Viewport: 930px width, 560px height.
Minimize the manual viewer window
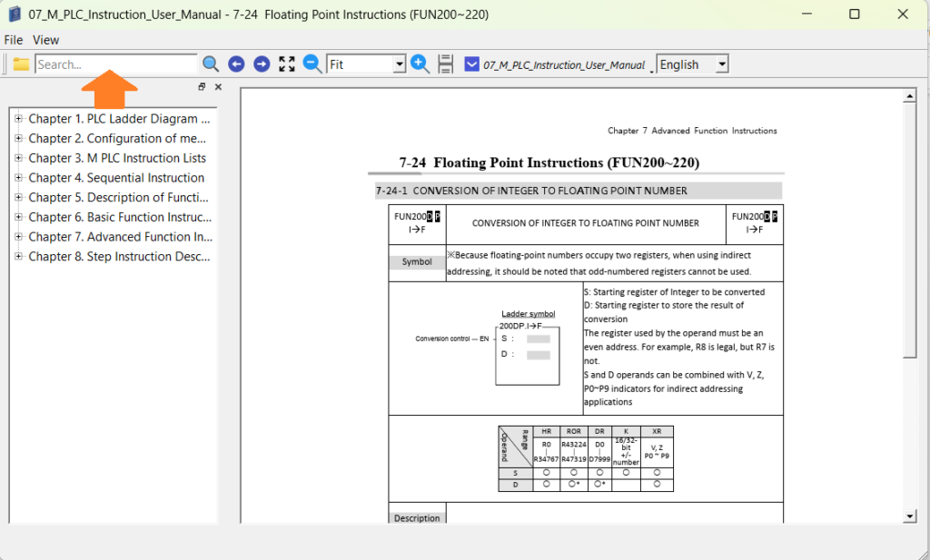[x=806, y=14]
